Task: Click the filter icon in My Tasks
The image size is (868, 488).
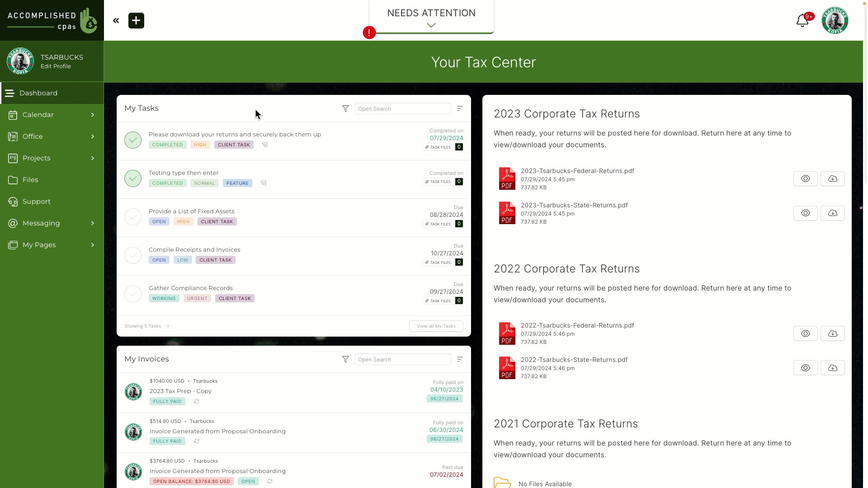Action: click(346, 108)
